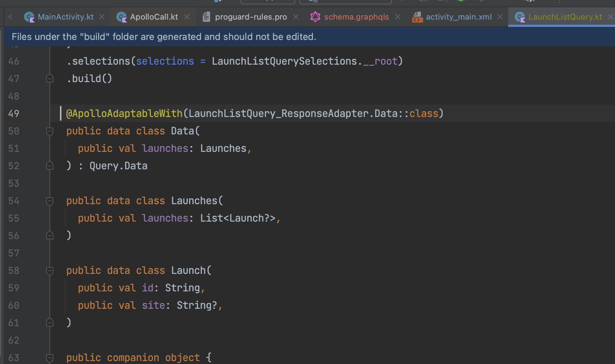Click the id property on line 59
This screenshot has width=615, height=364.
[148, 288]
